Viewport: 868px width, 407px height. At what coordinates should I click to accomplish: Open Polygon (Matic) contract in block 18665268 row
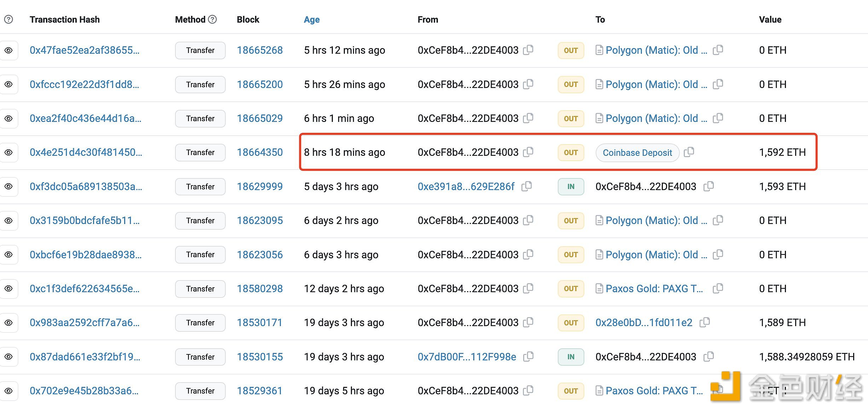[x=656, y=50]
